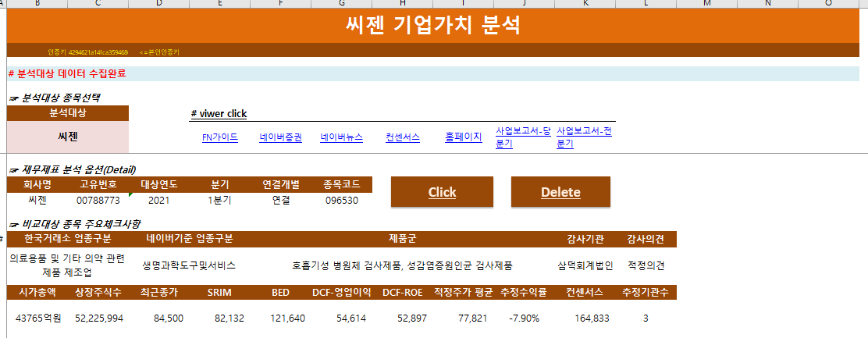Select the 추정기관수 value 3
The width and height of the screenshot is (868, 338).
[646, 318]
